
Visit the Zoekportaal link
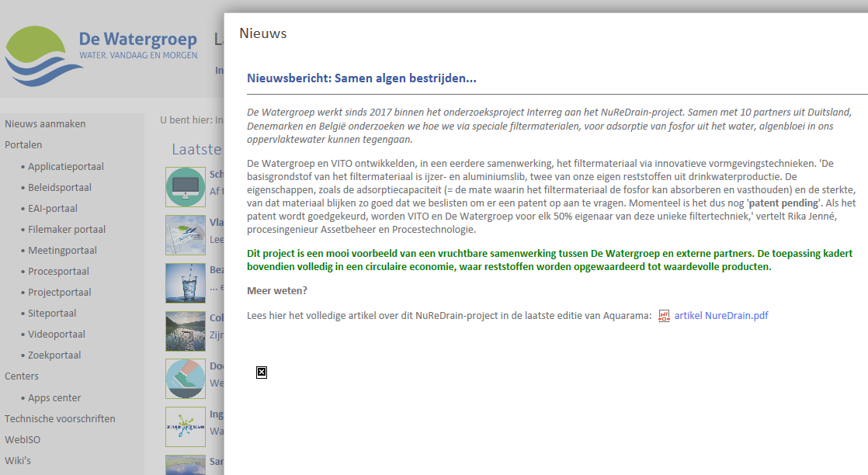(54, 356)
